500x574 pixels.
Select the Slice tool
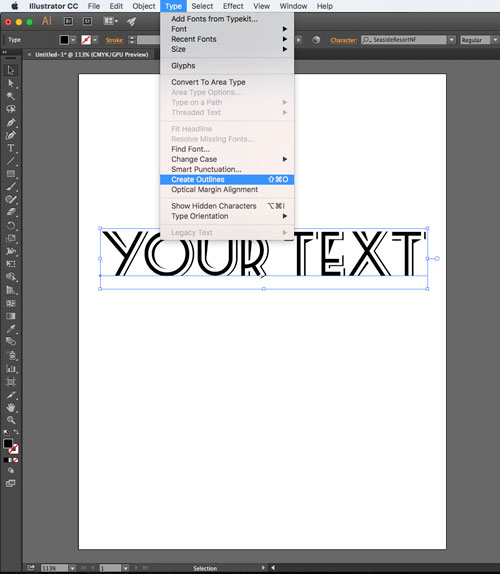pos(11,395)
